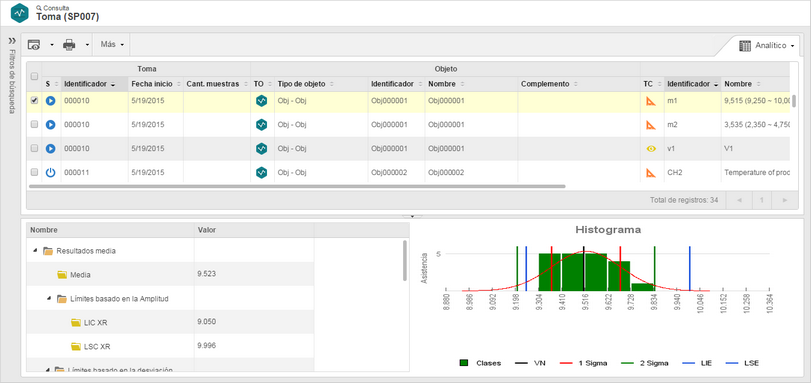This screenshot has width=811, height=383.
Task: Click the power status icon for record 000011
Action: pos(50,172)
